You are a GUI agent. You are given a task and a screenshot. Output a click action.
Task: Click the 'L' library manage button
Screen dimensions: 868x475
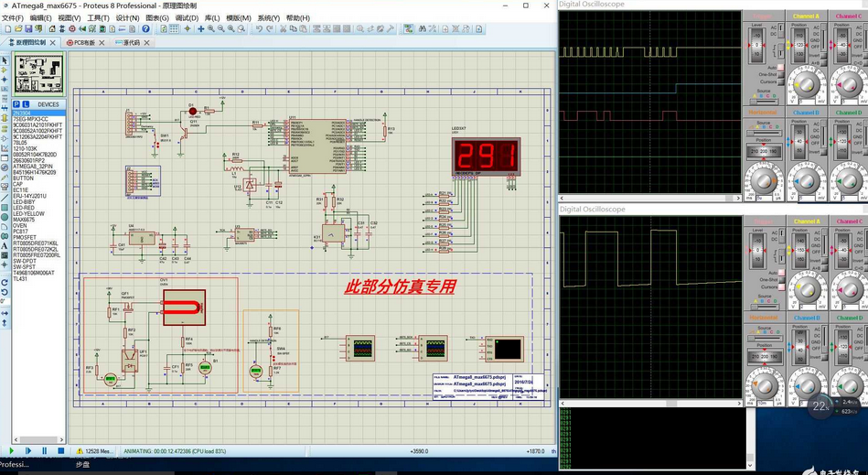click(x=26, y=104)
